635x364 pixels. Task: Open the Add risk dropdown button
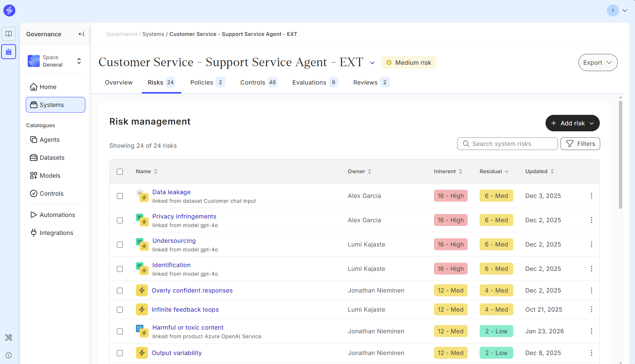[x=572, y=123]
